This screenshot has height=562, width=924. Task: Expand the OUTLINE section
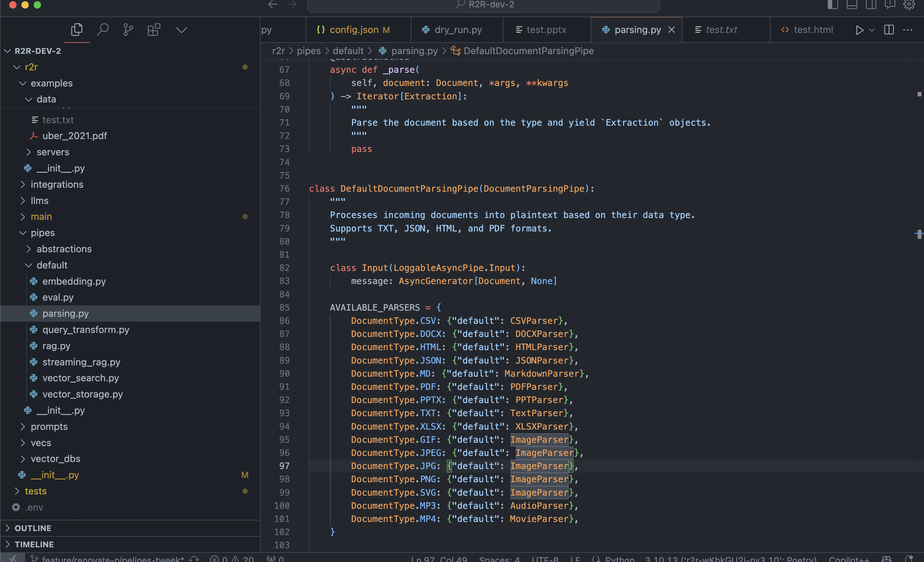pyautogui.click(x=33, y=528)
